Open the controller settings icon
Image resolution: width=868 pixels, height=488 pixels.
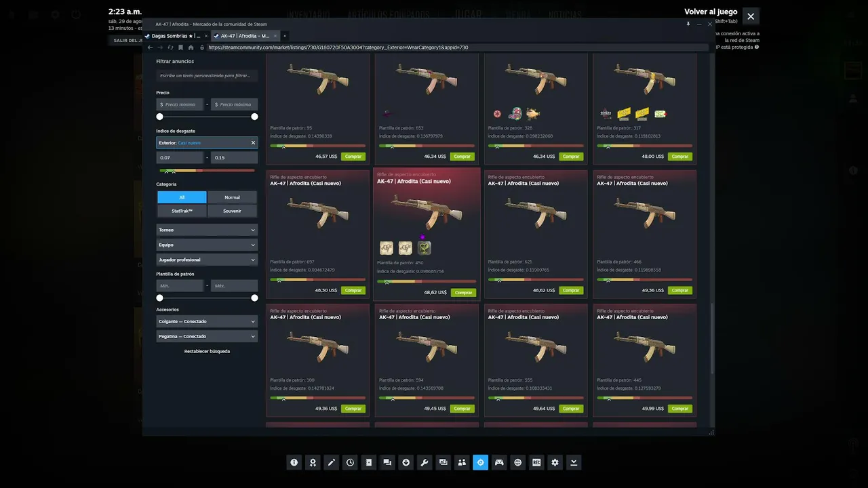click(499, 462)
